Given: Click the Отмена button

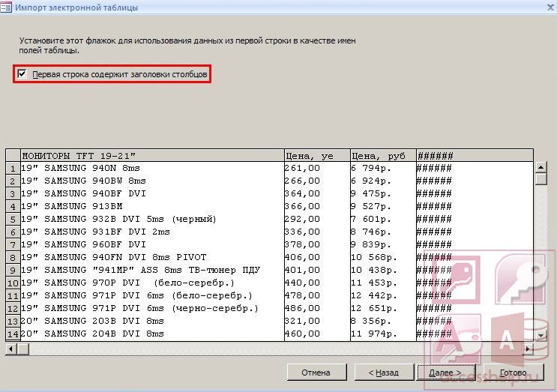Looking at the screenshot, I should (316, 373).
